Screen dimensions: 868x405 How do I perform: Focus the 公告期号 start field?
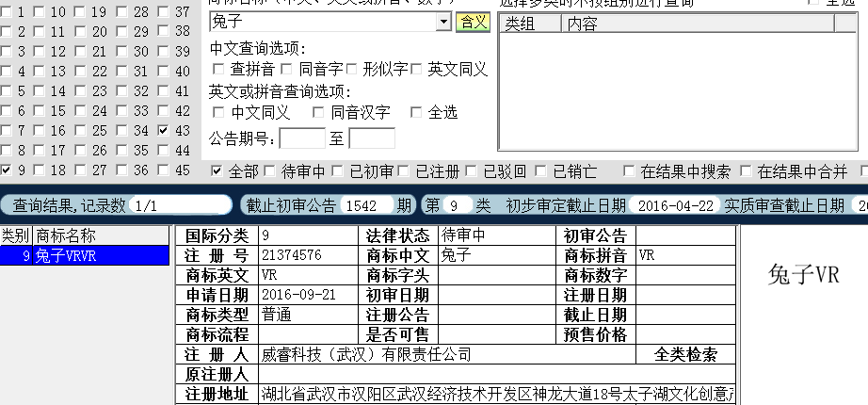[x=302, y=138]
